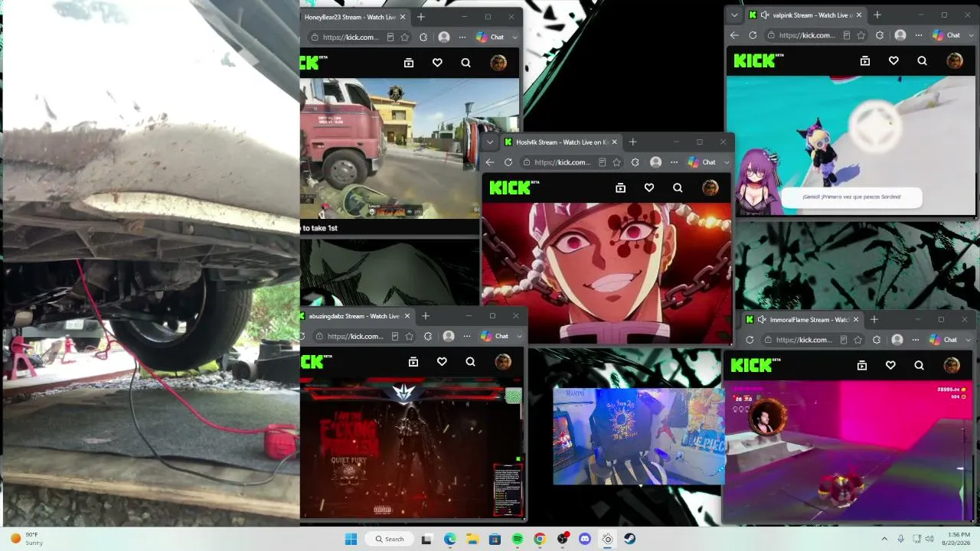Show hidden system tray icons
This screenshot has width=980, height=551.
click(884, 539)
